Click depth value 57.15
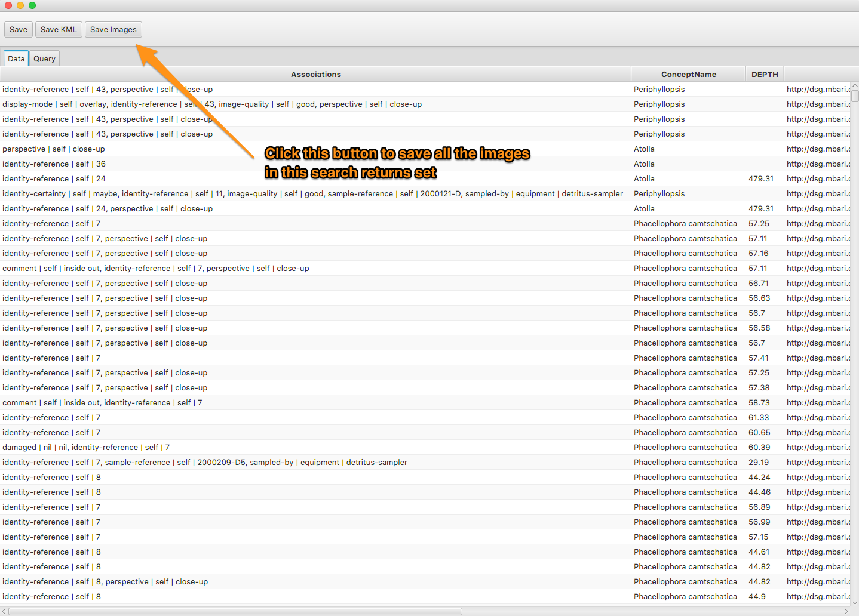The width and height of the screenshot is (859, 616). [x=759, y=537]
